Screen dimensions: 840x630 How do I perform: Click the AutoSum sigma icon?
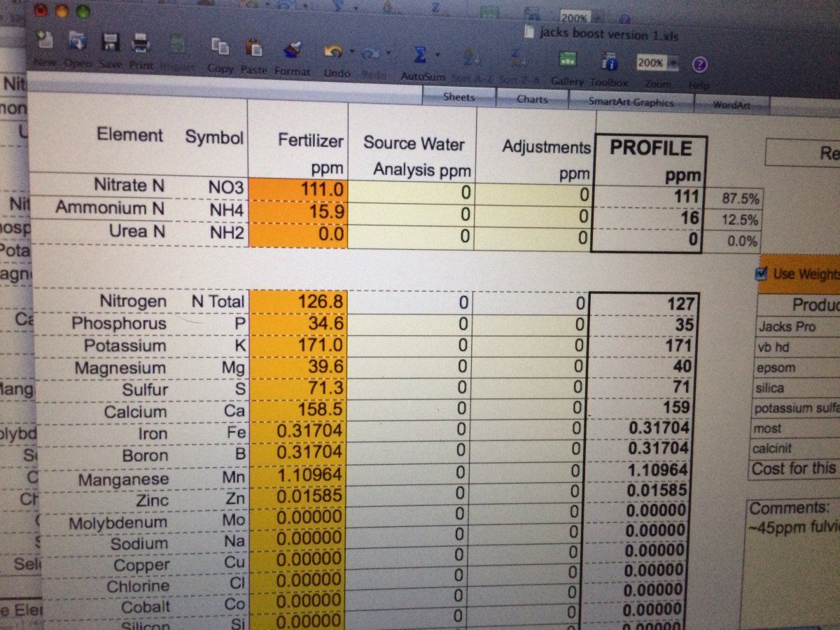pyautogui.click(x=419, y=54)
